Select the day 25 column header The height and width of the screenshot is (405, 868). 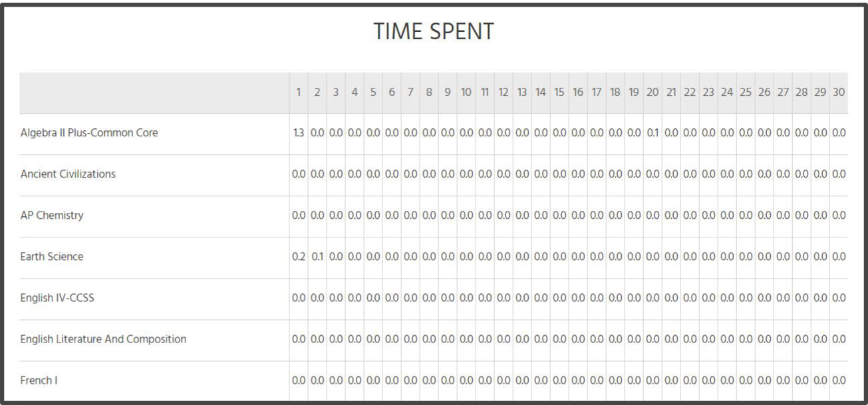(x=746, y=92)
